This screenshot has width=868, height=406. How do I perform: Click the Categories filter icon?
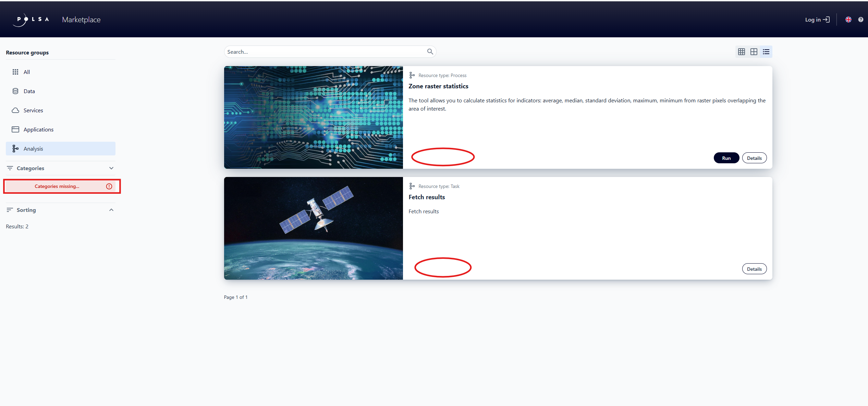(x=10, y=168)
